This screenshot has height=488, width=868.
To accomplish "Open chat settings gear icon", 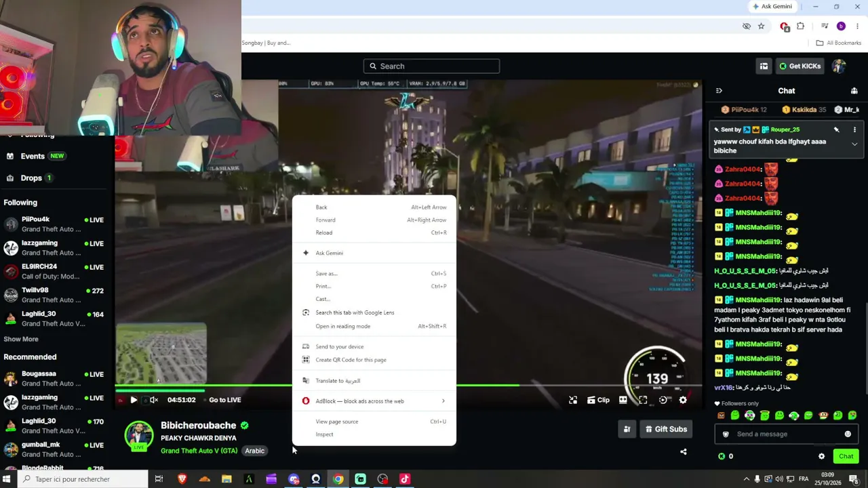I will [821, 457].
